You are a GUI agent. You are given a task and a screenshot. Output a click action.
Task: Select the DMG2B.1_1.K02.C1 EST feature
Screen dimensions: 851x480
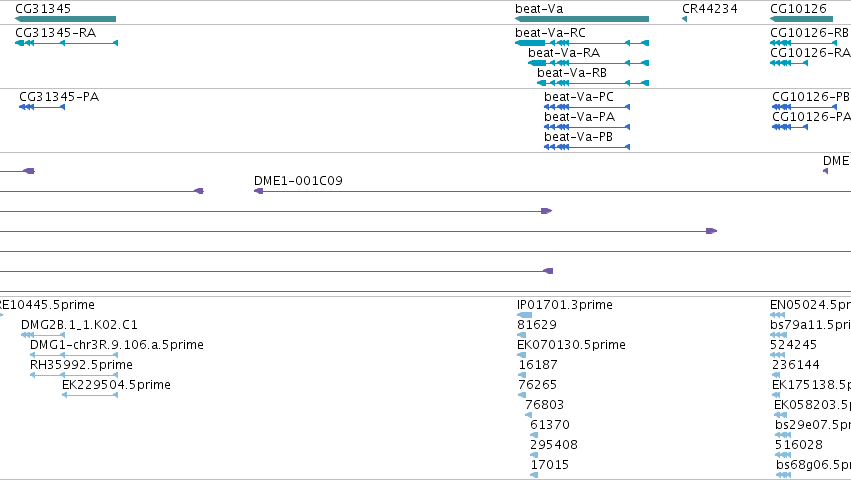(43, 335)
